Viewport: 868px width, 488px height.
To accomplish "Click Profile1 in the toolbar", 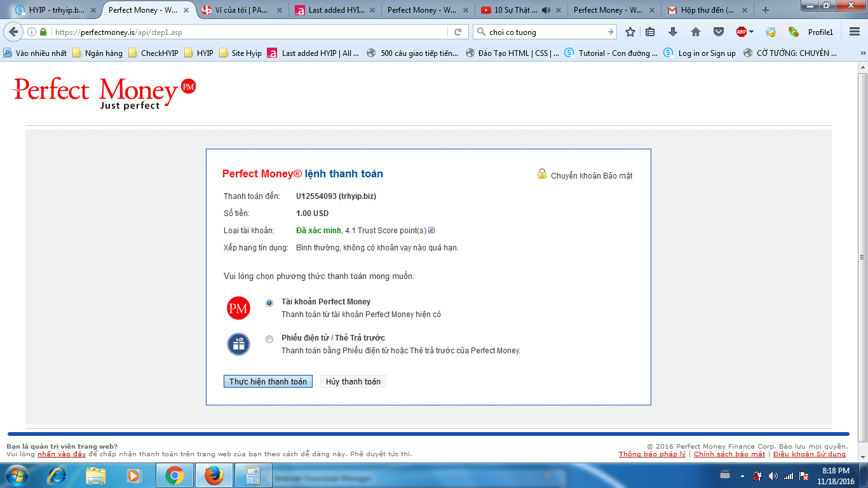I will [820, 32].
